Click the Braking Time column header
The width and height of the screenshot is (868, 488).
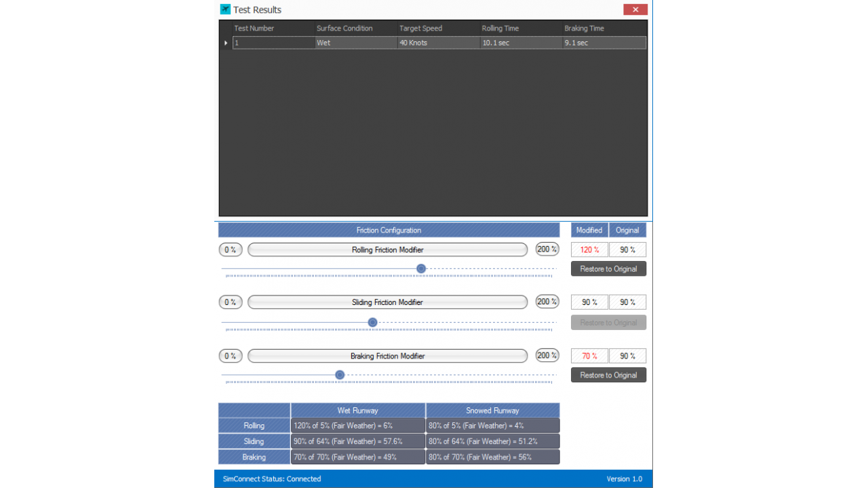coord(584,28)
